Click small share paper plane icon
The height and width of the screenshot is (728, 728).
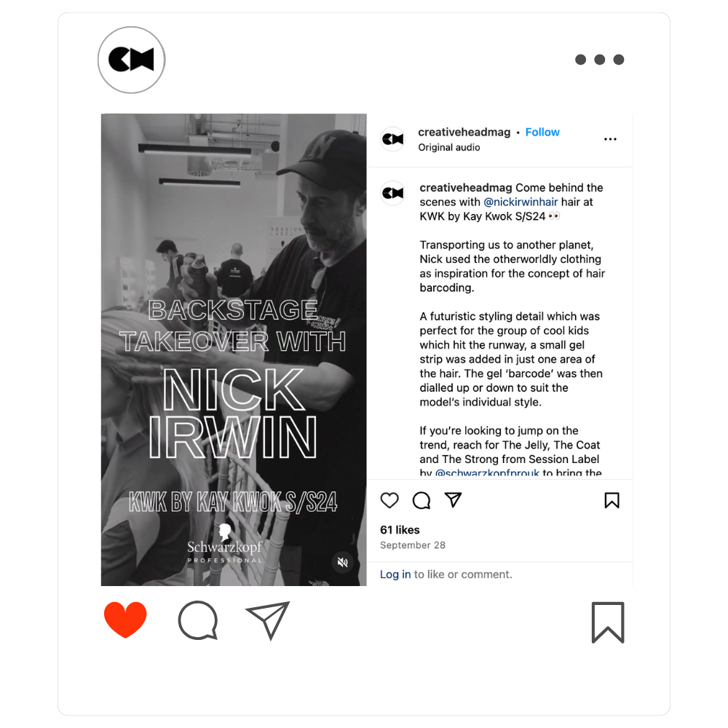(453, 499)
